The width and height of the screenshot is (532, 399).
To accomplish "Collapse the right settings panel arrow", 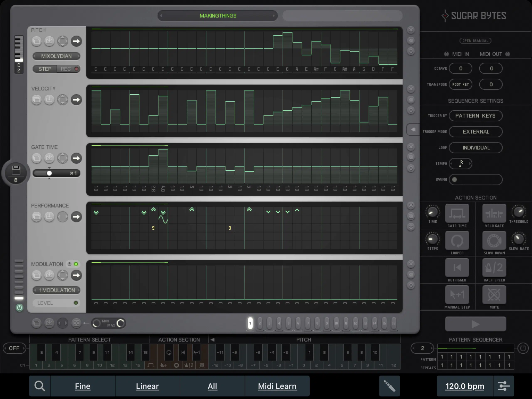I will click(413, 130).
